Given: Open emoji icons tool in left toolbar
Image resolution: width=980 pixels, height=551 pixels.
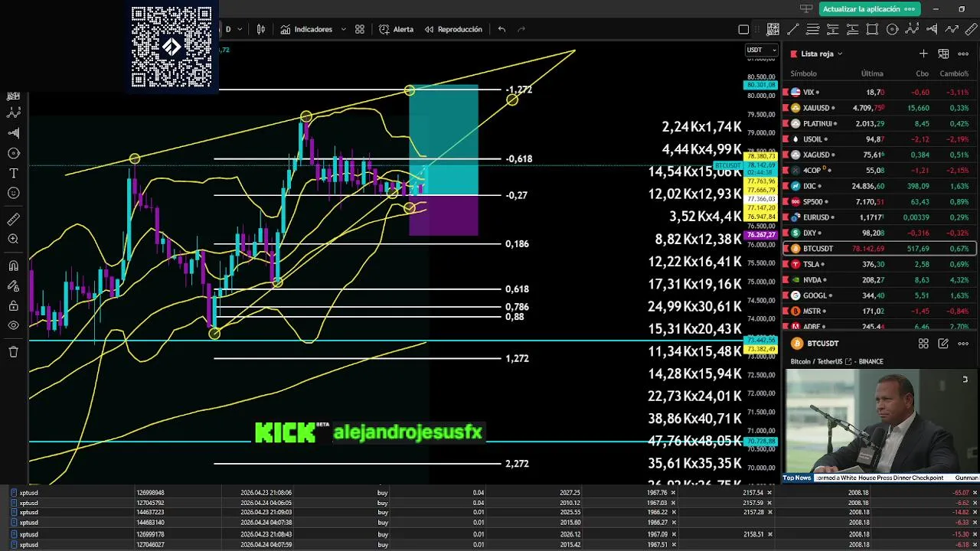Looking at the screenshot, I should pyautogui.click(x=13, y=194).
